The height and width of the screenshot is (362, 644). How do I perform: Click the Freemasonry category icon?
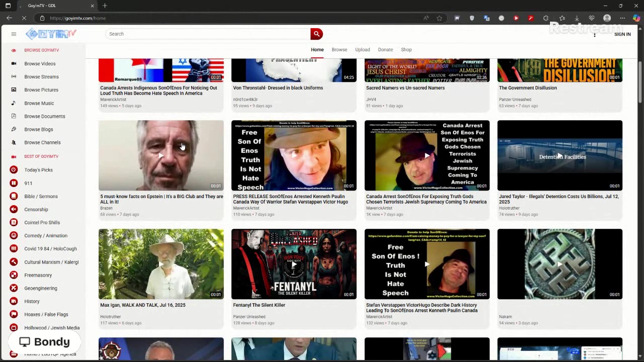(x=14, y=275)
